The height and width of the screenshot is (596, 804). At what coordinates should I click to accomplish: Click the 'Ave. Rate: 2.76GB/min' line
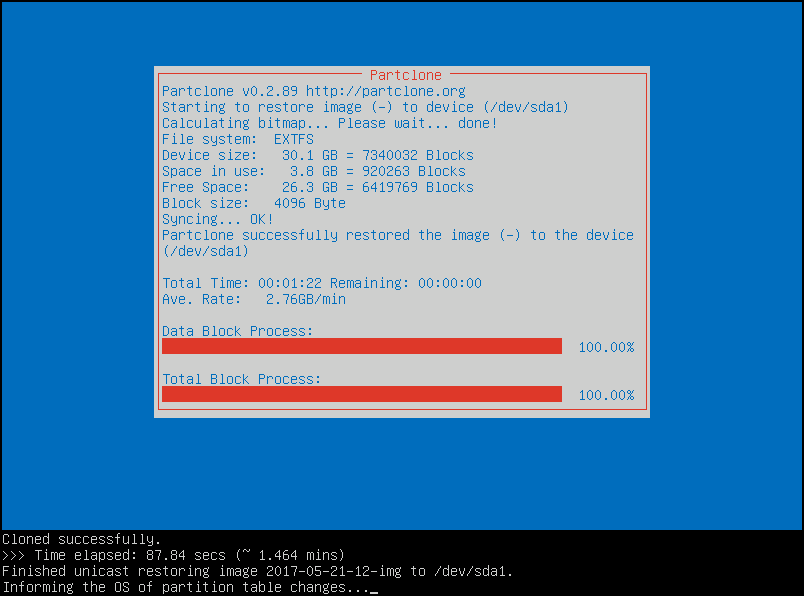coord(254,299)
